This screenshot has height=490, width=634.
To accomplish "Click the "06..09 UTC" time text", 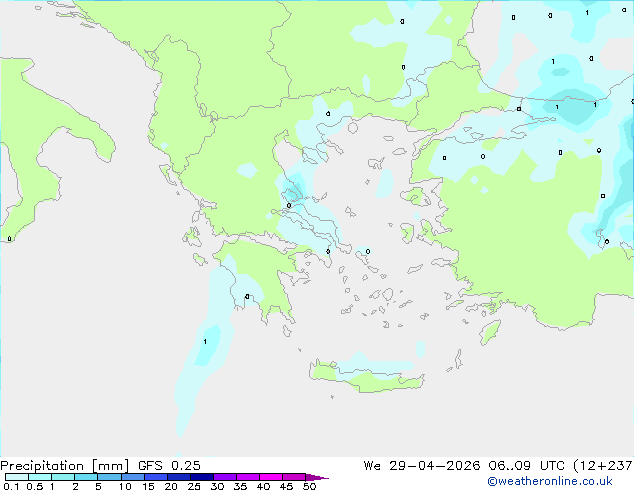I will click(x=527, y=466).
